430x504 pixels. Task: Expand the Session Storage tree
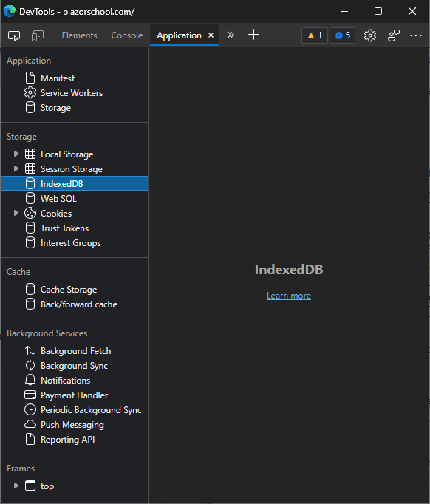16,168
